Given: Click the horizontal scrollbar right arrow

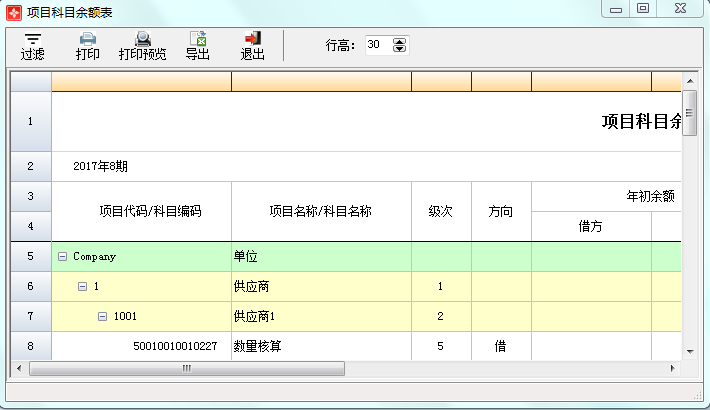Looking at the screenshot, I should coord(673,368).
